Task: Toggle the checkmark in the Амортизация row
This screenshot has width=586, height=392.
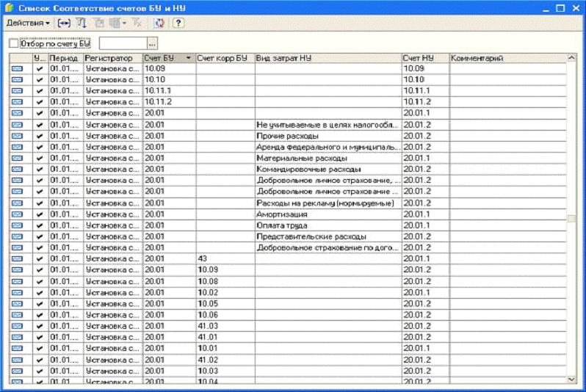Action: (x=40, y=214)
